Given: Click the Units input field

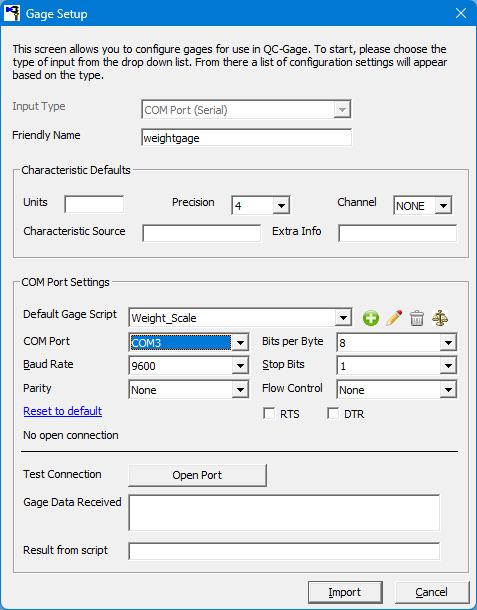Looking at the screenshot, I should (x=94, y=204).
